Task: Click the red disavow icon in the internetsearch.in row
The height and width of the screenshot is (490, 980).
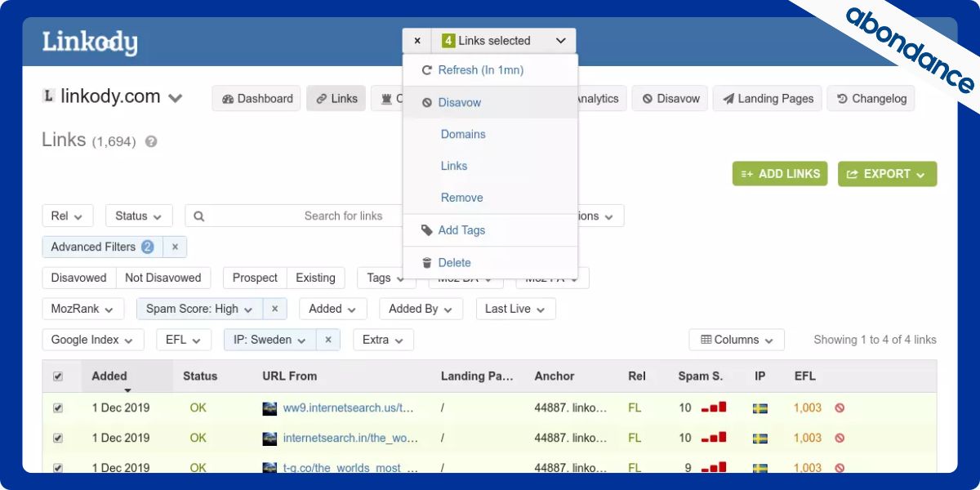Action: (840, 438)
